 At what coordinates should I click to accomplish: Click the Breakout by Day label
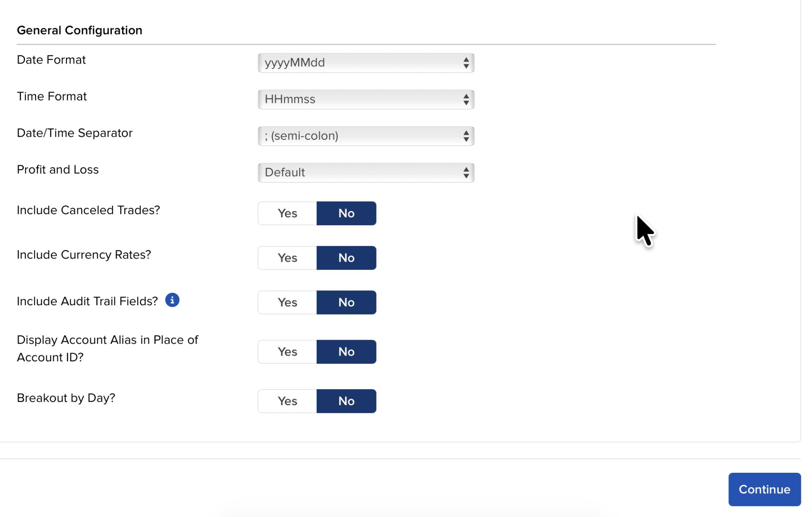pyautogui.click(x=66, y=398)
